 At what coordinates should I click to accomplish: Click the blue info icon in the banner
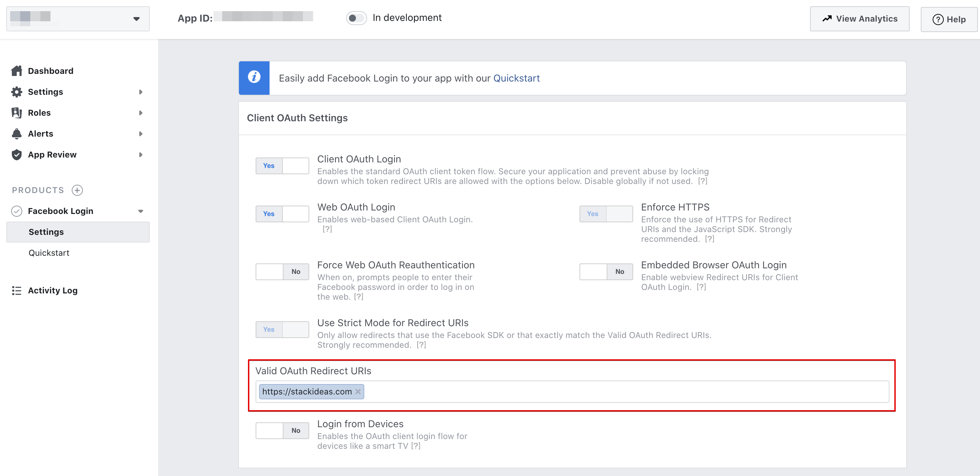tap(254, 77)
